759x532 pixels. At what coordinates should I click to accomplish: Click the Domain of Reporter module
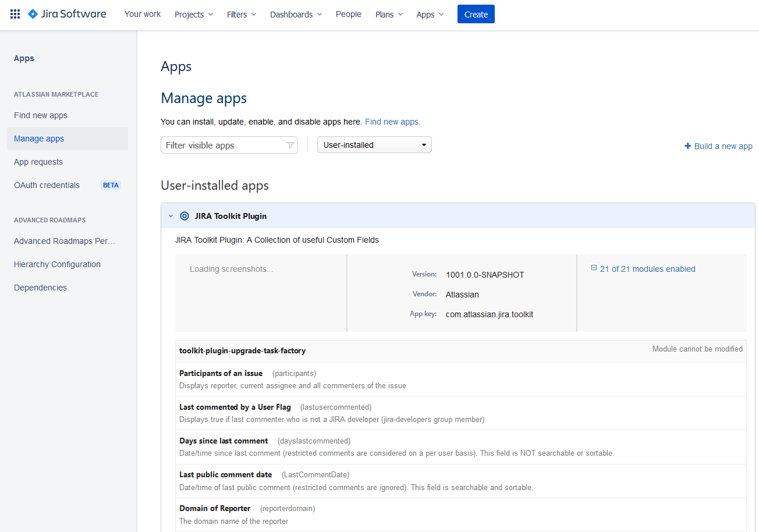point(461,514)
